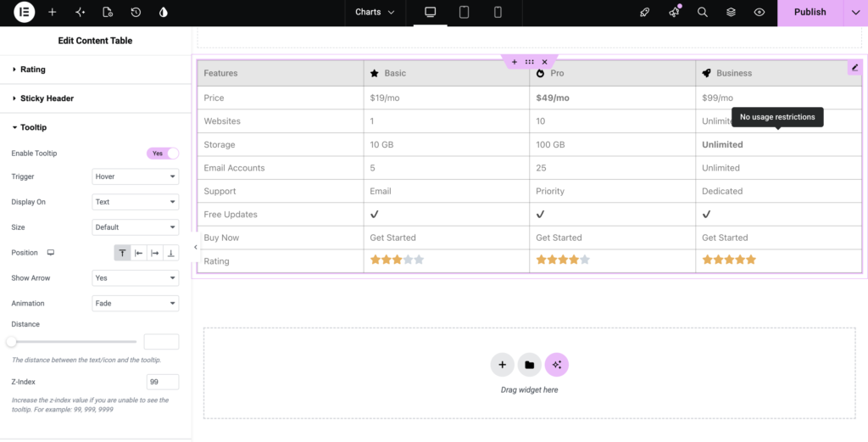Click the Z-Index input field

tap(163, 382)
